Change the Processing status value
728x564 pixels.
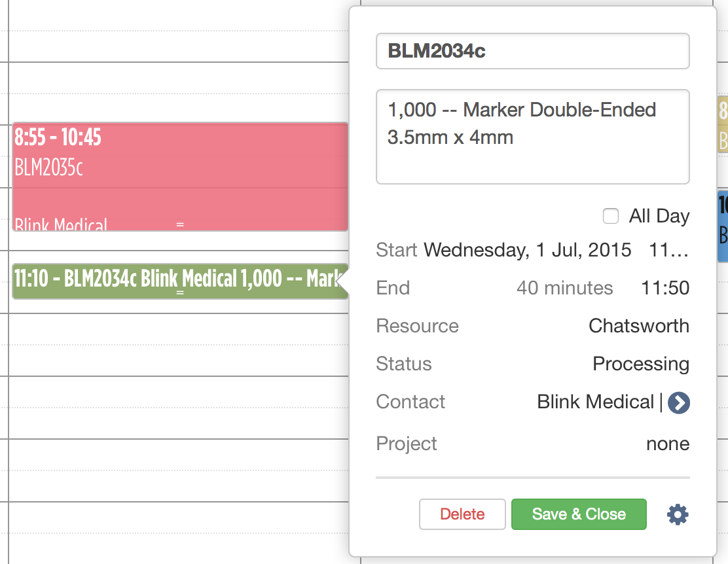[x=640, y=364]
